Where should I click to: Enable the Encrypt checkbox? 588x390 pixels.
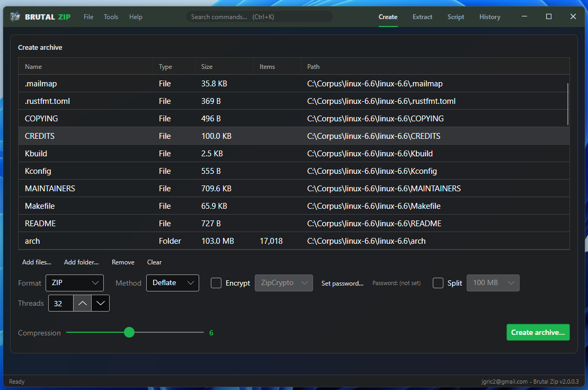(x=216, y=283)
